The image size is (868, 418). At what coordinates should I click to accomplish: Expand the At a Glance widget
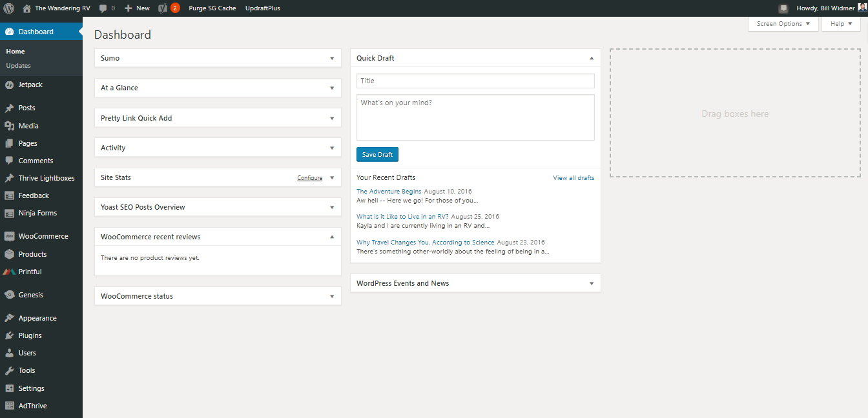(x=332, y=88)
